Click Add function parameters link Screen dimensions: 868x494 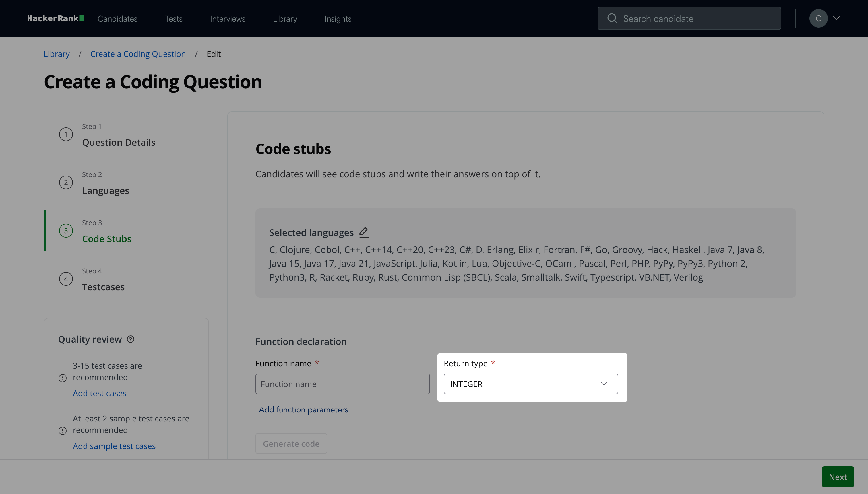[x=303, y=410]
